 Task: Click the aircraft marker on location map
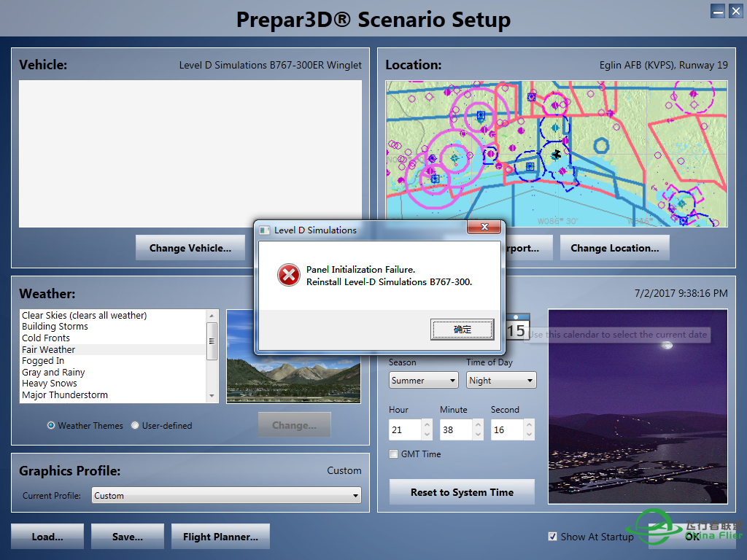tap(557, 154)
